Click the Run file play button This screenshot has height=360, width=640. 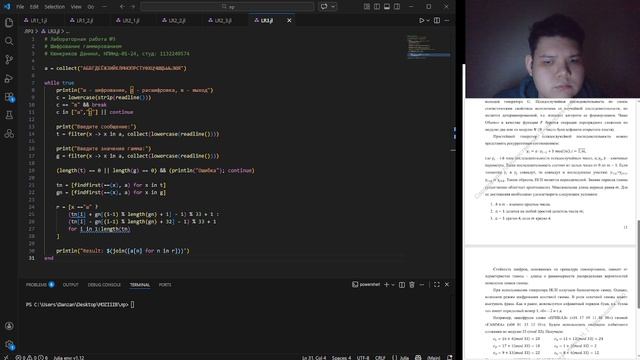click(x=422, y=20)
